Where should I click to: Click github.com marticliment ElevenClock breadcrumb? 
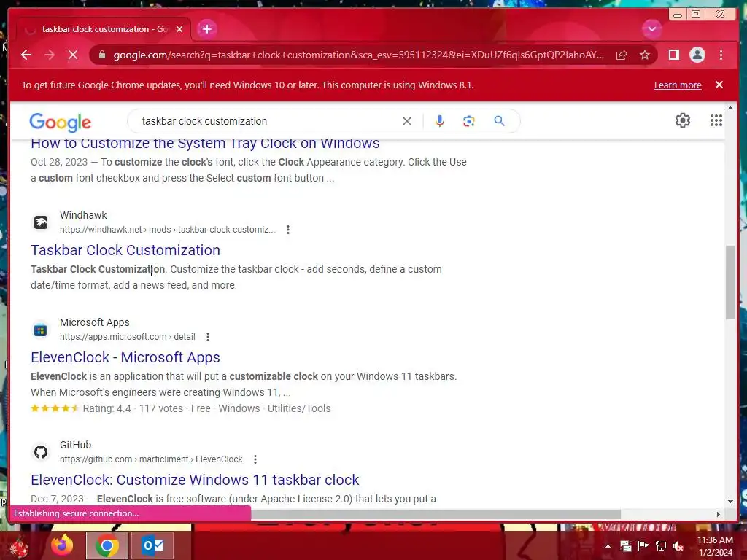(151, 459)
